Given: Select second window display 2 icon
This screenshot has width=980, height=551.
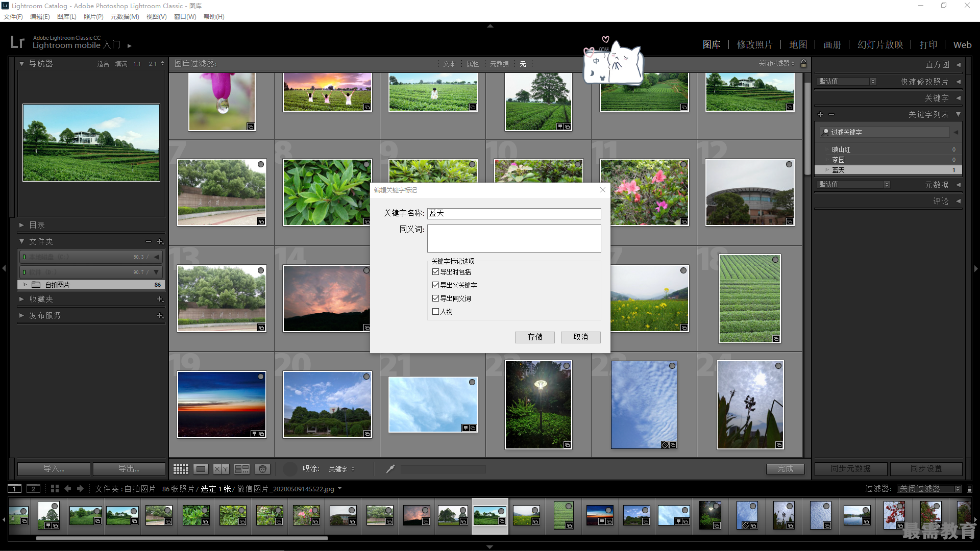Looking at the screenshot, I should pos(33,489).
